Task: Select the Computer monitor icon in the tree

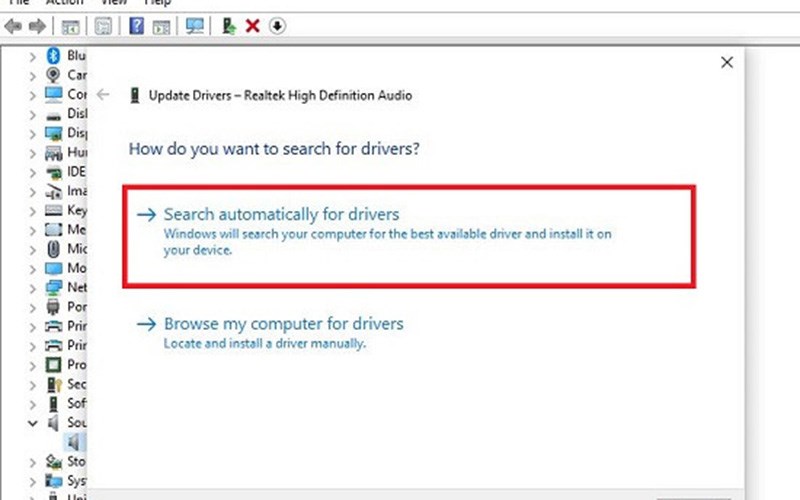Action: [x=53, y=94]
